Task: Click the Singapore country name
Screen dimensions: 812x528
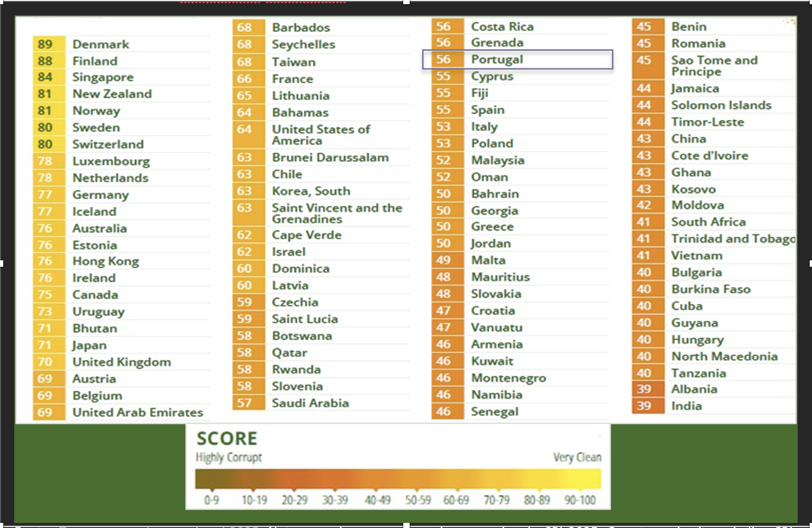Action: point(103,77)
